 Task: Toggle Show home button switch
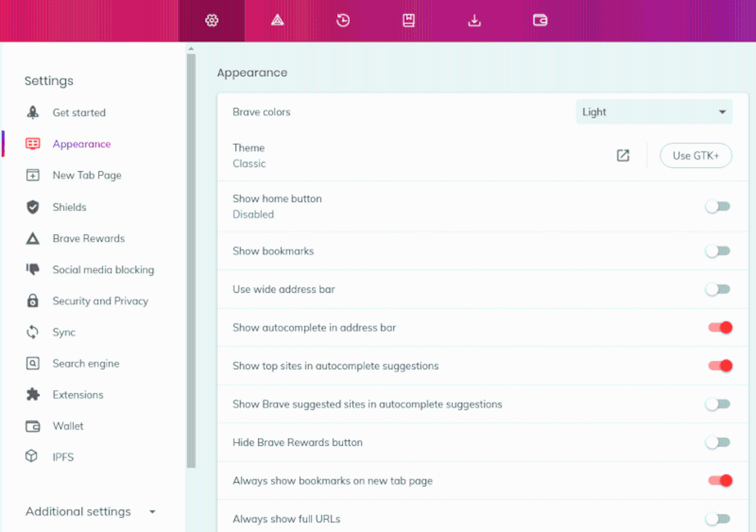tap(718, 207)
